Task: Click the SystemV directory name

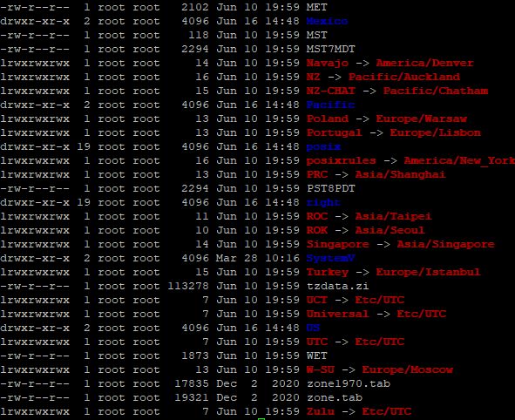Action: point(330,259)
